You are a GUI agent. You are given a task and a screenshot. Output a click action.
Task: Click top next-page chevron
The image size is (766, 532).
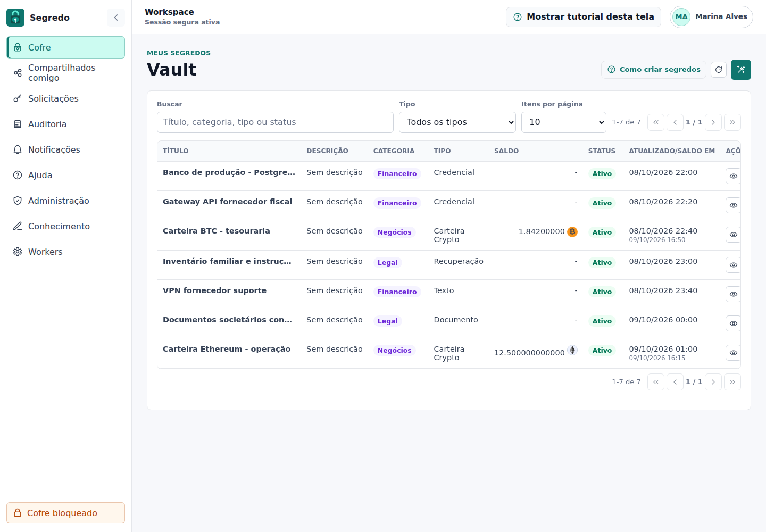tap(713, 122)
